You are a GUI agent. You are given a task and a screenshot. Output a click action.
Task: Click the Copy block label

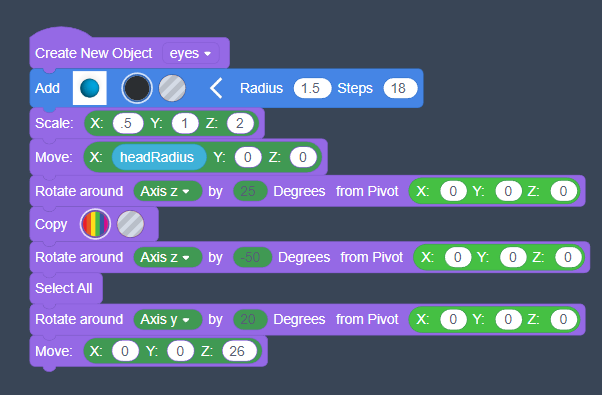[x=51, y=224]
